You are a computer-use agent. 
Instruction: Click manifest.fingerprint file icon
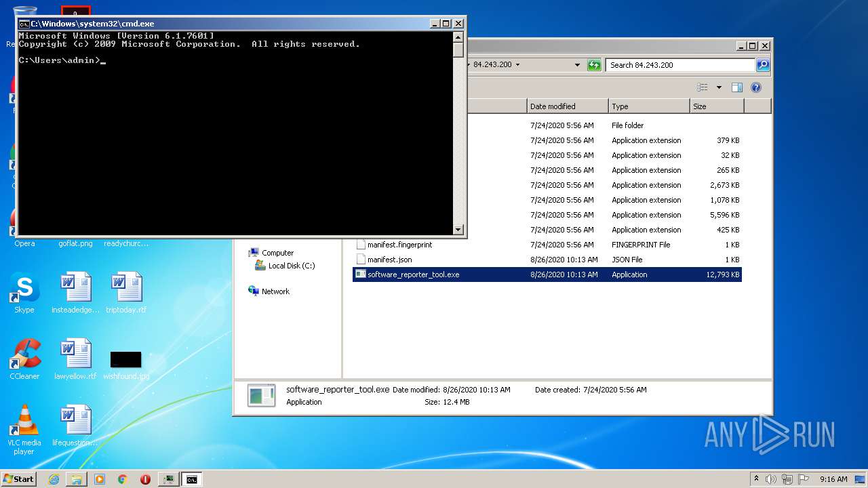(361, 245)
